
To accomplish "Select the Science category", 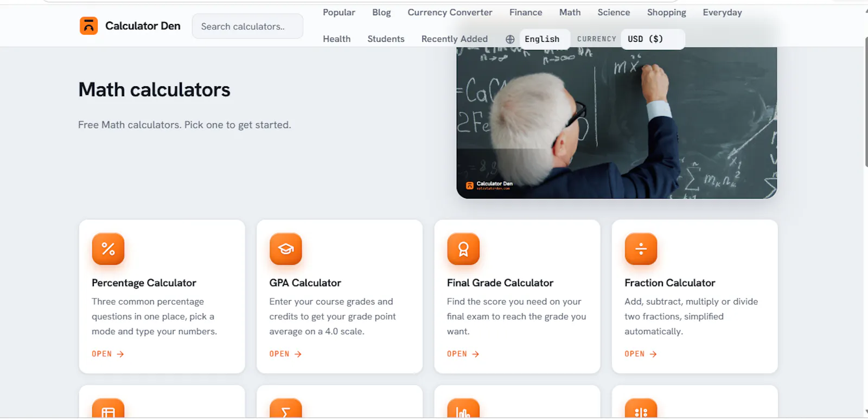I will 614,12.
